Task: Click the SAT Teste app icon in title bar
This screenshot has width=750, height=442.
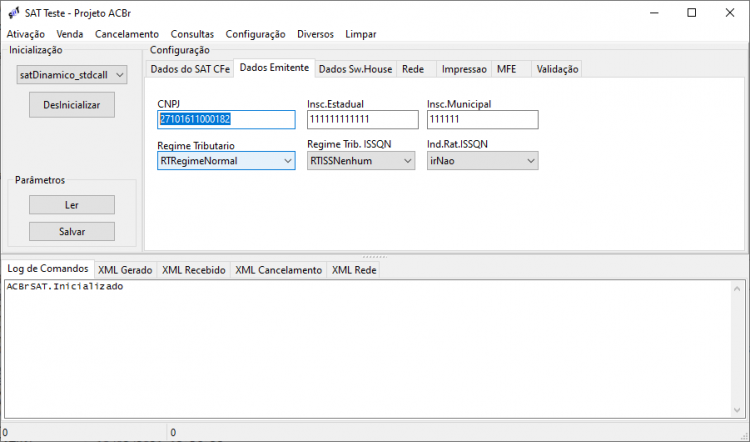Action: pos(14,13)
